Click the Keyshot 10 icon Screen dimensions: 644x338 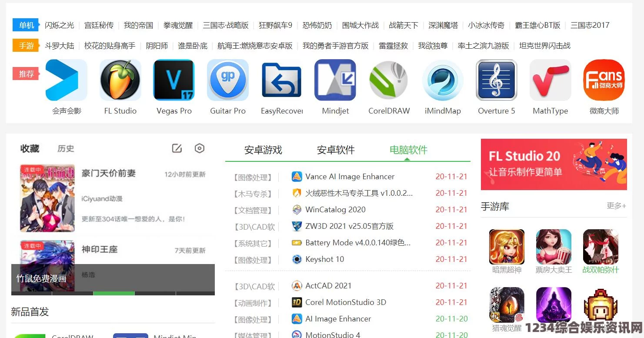(297, 259)
